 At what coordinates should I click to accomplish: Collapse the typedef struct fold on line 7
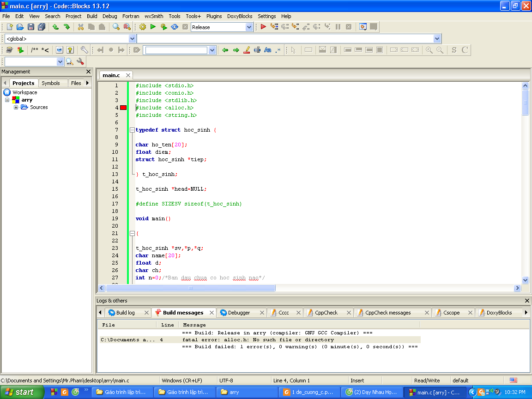pos(132,130)
